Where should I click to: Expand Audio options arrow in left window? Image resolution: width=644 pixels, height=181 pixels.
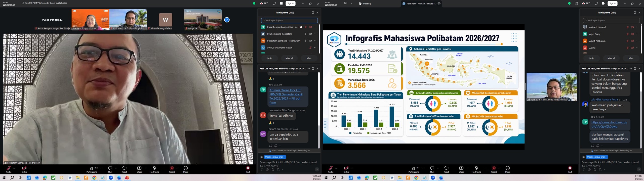click(x=14, y=168)
